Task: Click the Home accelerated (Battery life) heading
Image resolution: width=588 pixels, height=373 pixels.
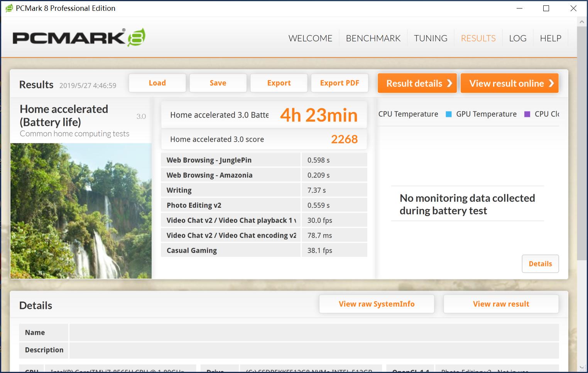Action: pyautogui.click(x=64, y=115)
